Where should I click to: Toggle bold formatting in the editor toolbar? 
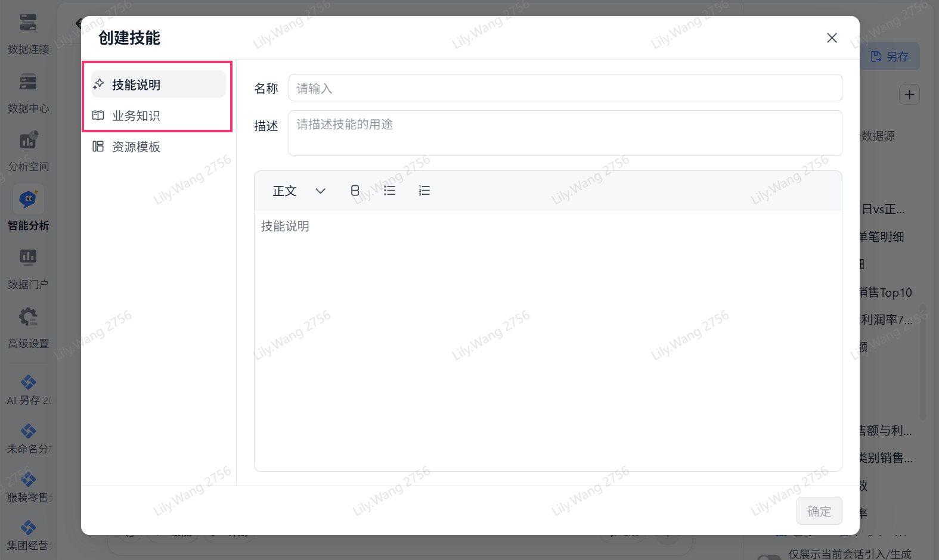pyautogui.click(x=355, y=191)
